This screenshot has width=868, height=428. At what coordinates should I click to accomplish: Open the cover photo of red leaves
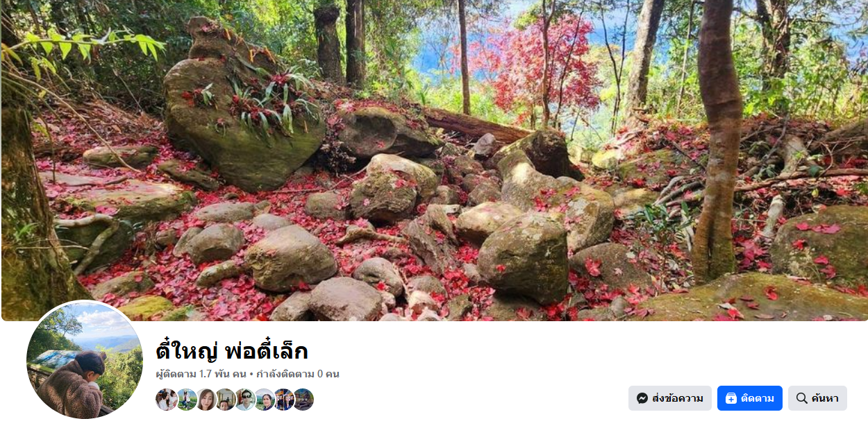[x=434, y=160]
